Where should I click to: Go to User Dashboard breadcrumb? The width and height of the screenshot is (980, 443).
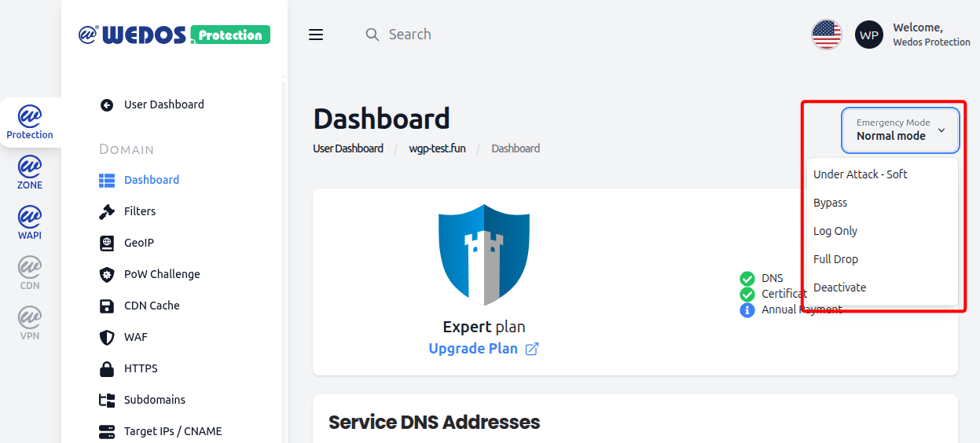(348, 148)
